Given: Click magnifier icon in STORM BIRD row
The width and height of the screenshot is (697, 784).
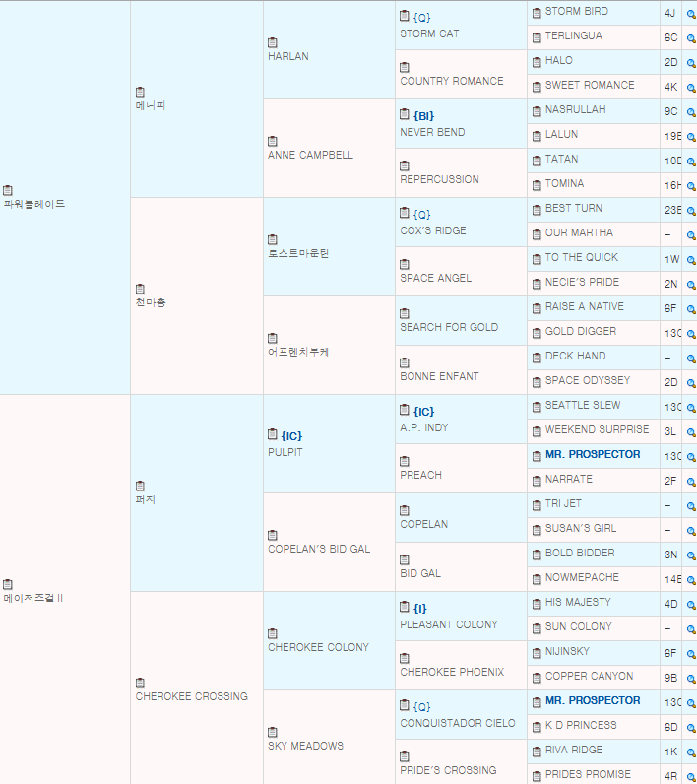Looking at the screenshot, I should (691, 14).
